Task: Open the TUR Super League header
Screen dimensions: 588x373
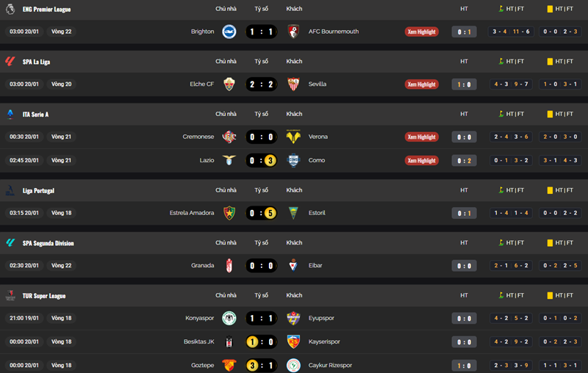Action: point(44,296)
